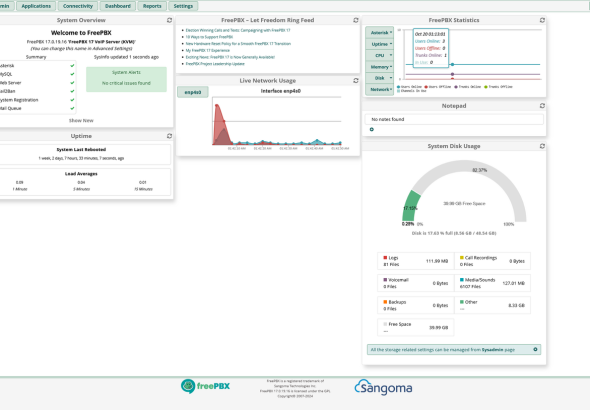Viewport: 590px width, 410px height.
Task: Refresh the System Overview widget
Action: coord(169,20)
